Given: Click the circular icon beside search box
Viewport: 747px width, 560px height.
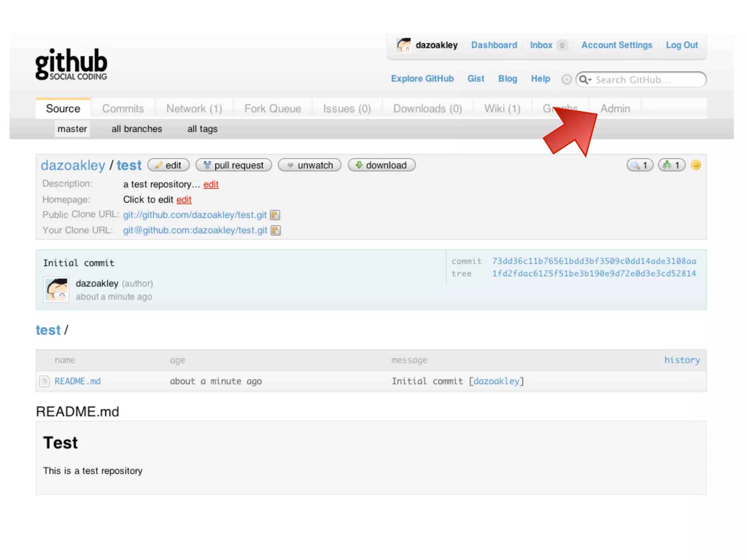Looking at the screenshot, I should [x=566, y=79].
